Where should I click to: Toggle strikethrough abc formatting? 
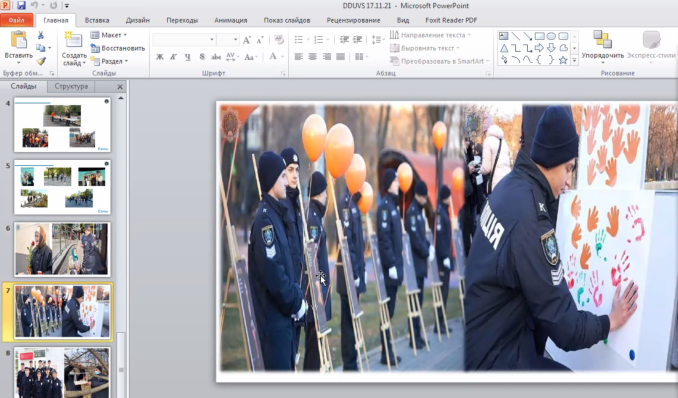[x=216, y=57]
